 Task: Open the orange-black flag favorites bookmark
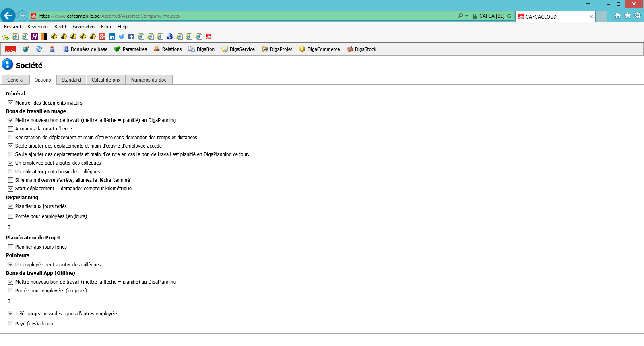click(44, 37)
